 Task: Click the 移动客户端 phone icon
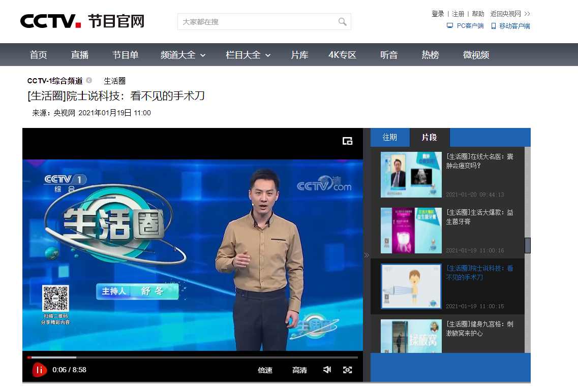pyautogui.click(x=493, y=26)
